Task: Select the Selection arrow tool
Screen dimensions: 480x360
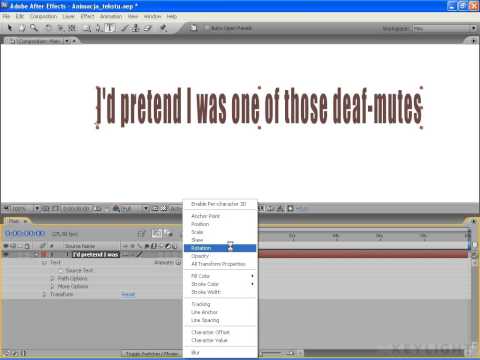Action: (x=10, y=28)
